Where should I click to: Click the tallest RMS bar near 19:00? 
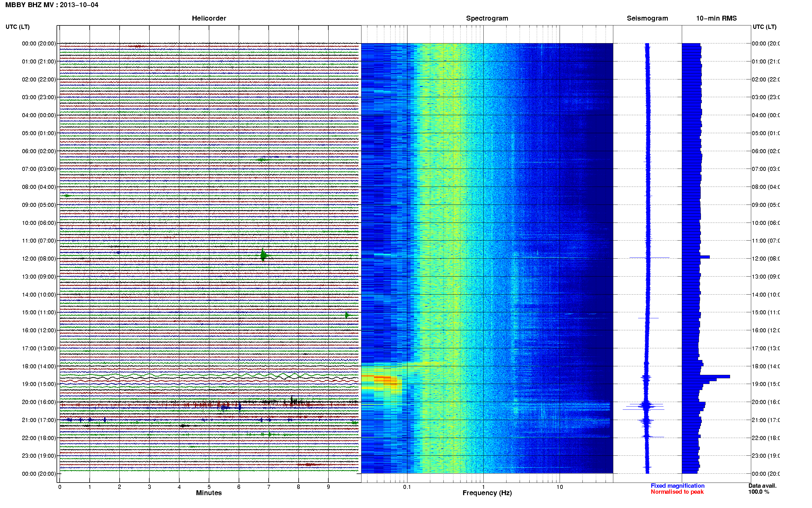pyautogui.click(x=706, y=377)
